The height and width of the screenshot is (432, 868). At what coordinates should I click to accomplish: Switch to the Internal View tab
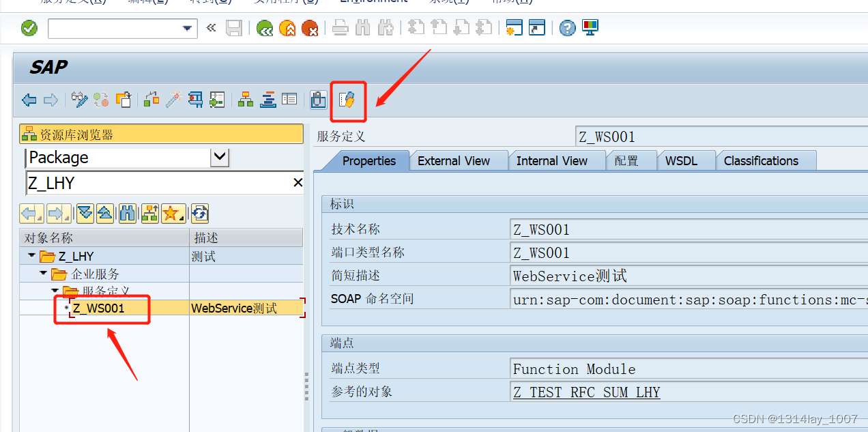tap(552, 160)
